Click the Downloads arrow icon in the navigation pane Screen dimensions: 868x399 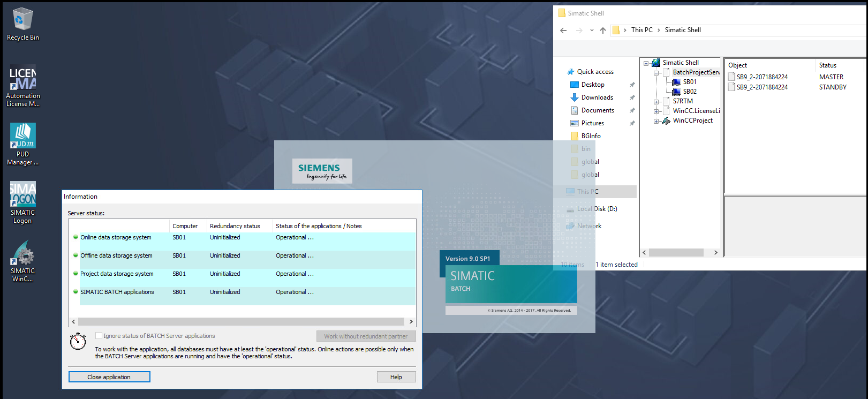pos(575,97)
